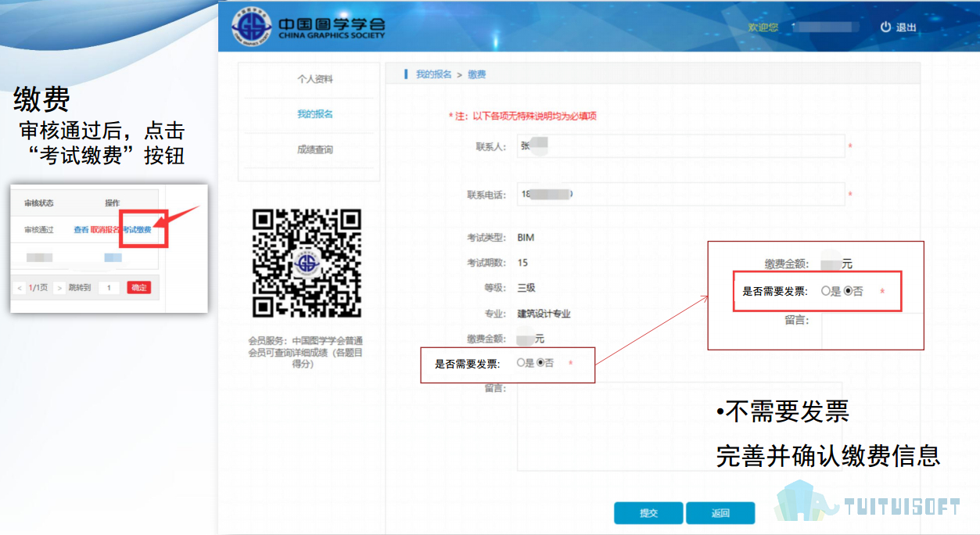The width and height of the screenshot is (980, 535).
Task: Click the 三级 level value
Action: point(526,288)
